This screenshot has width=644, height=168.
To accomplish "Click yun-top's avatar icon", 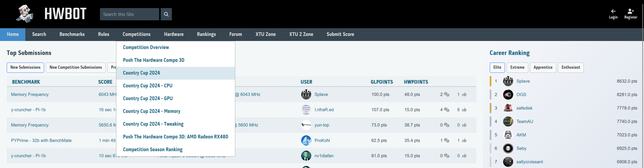I will (306, 125).
